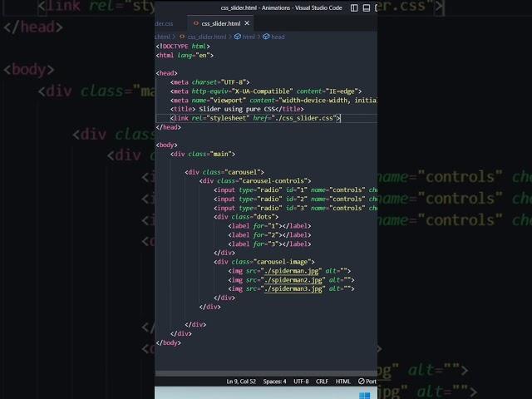Click the file icon in the breadcrumb path

[182, 37]
